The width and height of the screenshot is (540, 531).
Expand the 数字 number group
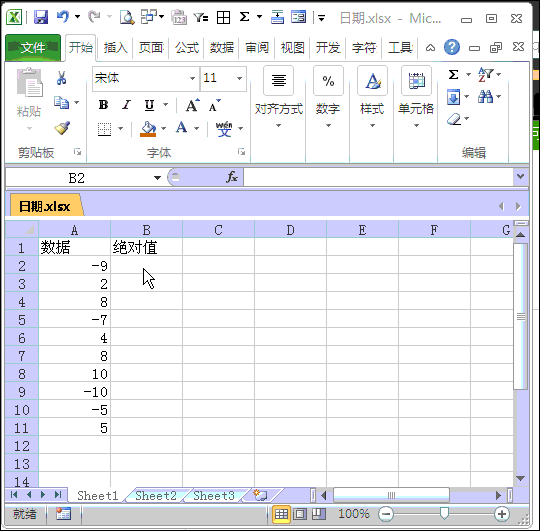(328, 96)
